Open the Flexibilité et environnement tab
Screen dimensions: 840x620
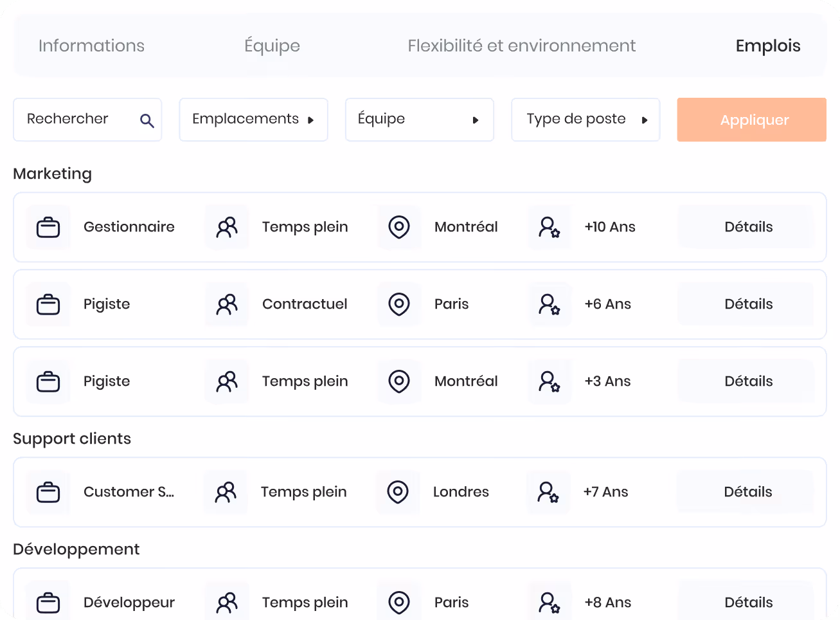point(522,46)
